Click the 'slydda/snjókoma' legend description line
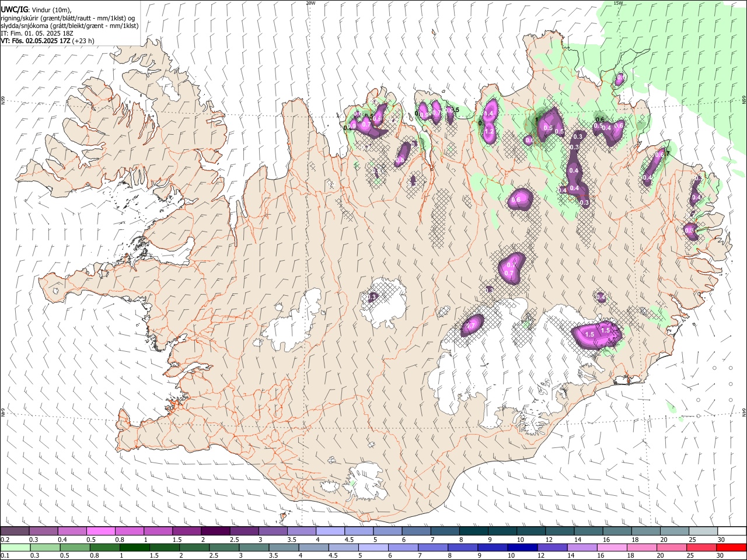Screen dimensions: 747x560 click(70, 26)
